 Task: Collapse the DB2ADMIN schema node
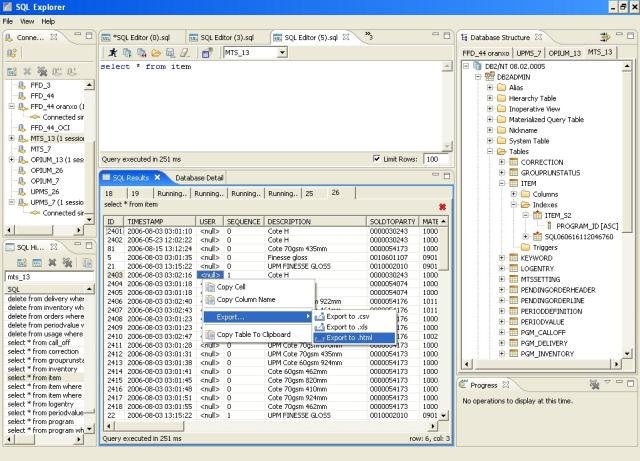(x=478, y=77)
